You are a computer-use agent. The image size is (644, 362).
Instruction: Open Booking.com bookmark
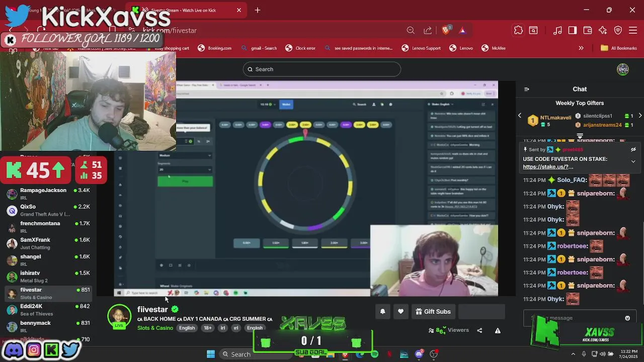coord(214,48)
